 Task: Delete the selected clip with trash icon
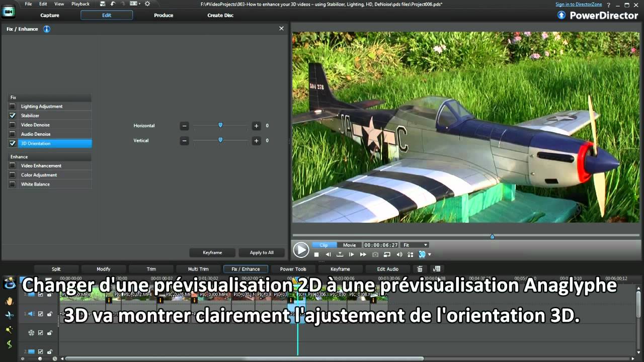tap(420, 269)
